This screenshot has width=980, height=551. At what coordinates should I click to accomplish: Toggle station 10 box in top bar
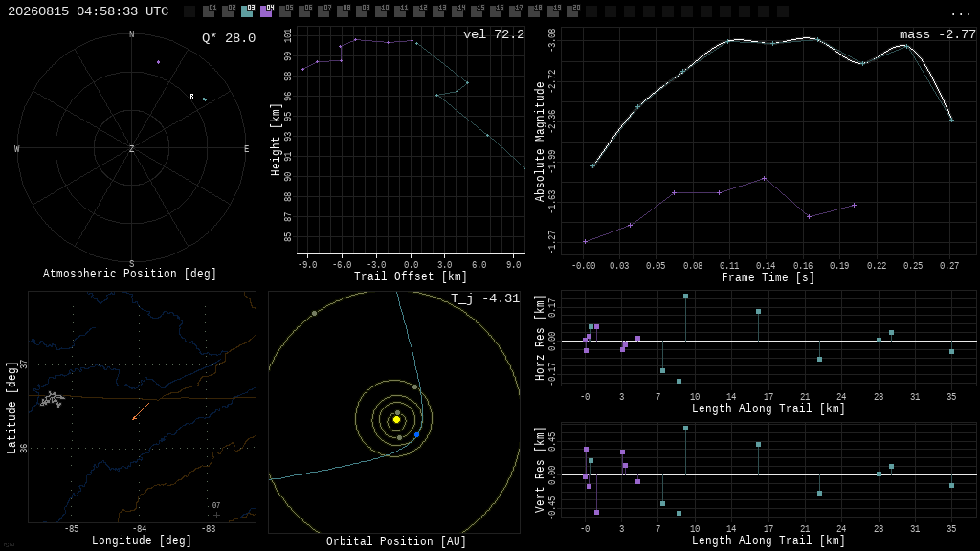(x=381, y=11)
